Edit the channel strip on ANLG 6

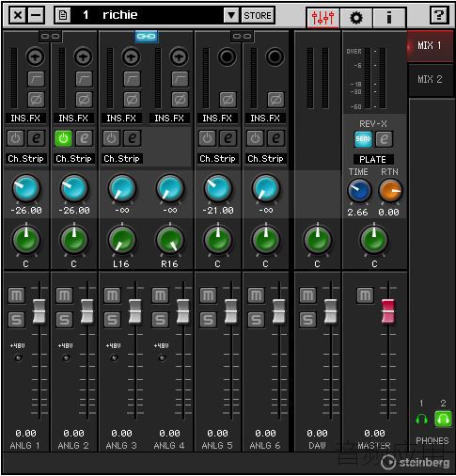276,138
